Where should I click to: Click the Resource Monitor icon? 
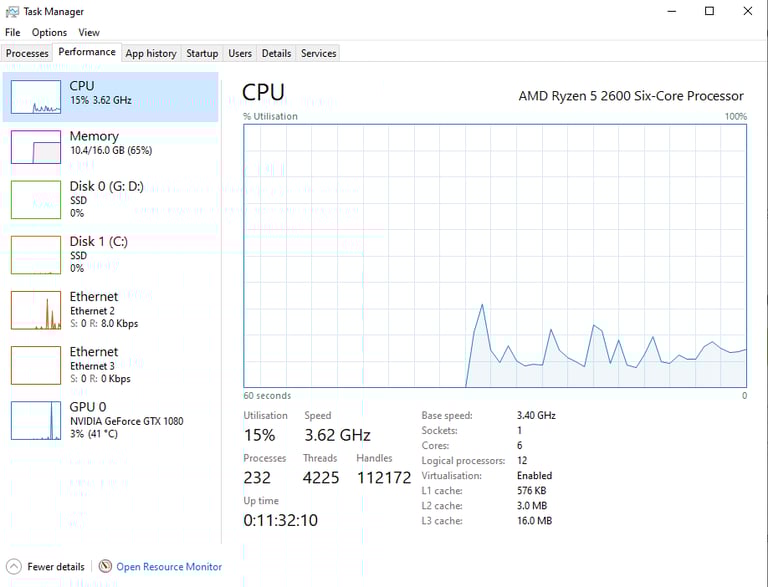(x=105, y=566)
